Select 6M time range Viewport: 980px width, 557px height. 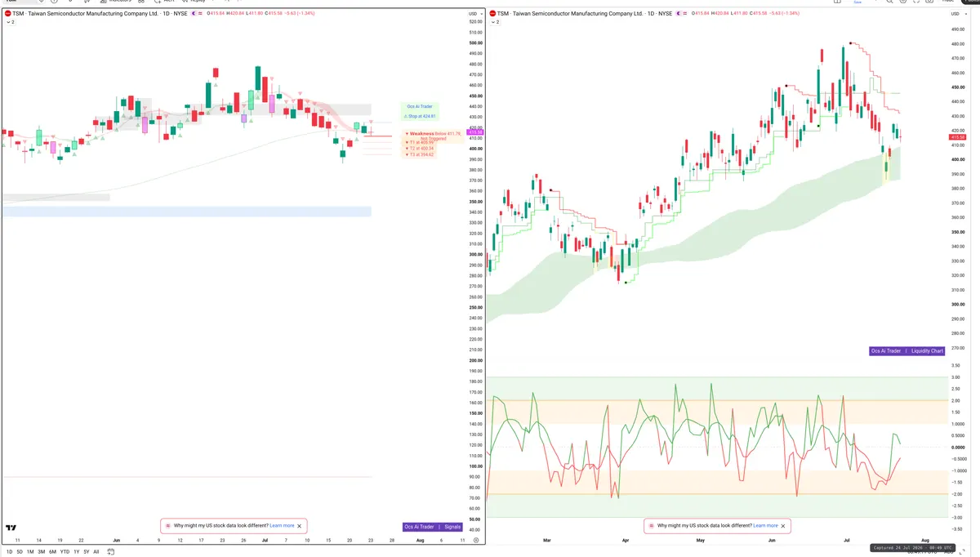point(52,552)
